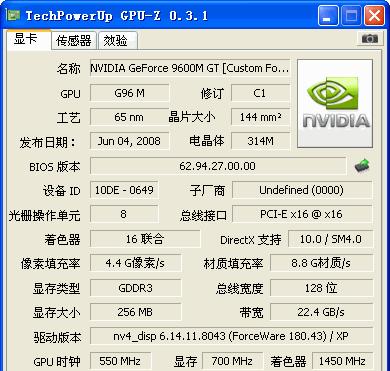The image size is (390, 371).
Task: Click the 总线宽度 label
Action: point(239,289)
